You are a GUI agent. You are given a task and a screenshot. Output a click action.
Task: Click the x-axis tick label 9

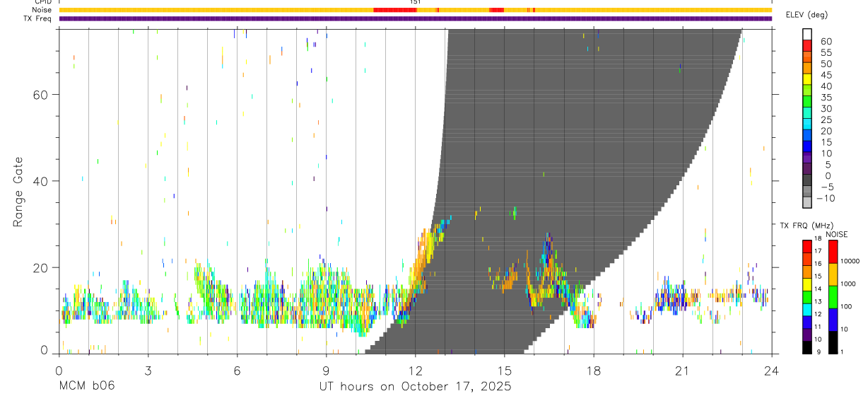coord(326,371)
